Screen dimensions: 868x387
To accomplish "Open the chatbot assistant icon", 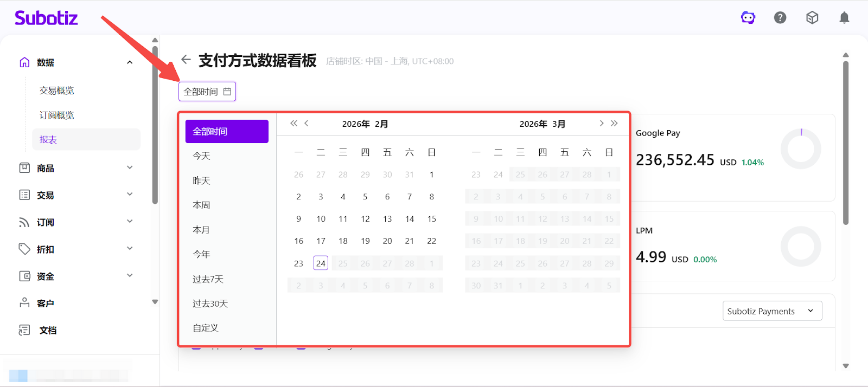I will 748,18.
